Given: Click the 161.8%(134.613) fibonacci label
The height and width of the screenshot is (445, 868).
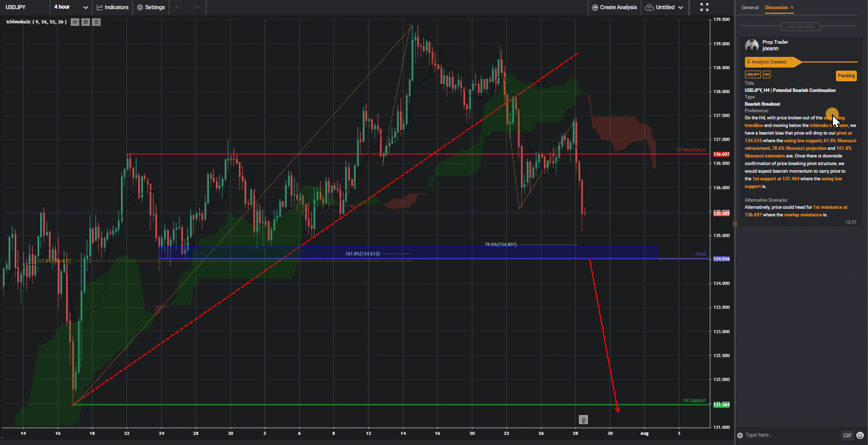Looking at the screenshot, I should click(x=362, y=253).
